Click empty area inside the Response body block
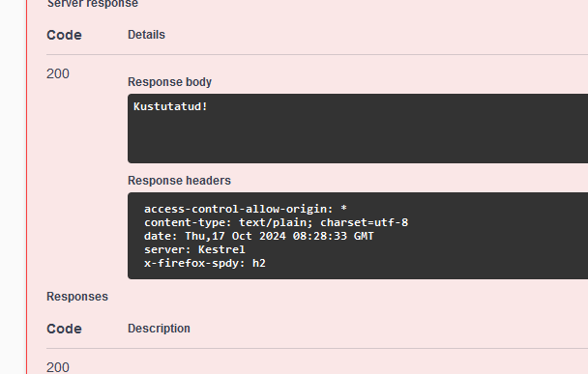Screen dimensions: 588x374 (358, 142)
